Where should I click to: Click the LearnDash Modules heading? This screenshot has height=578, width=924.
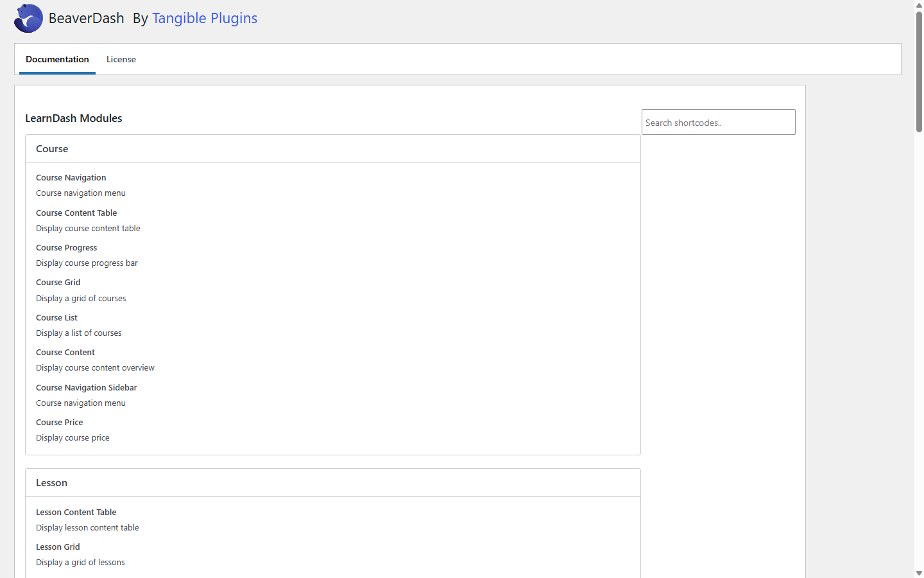[74, 118]
